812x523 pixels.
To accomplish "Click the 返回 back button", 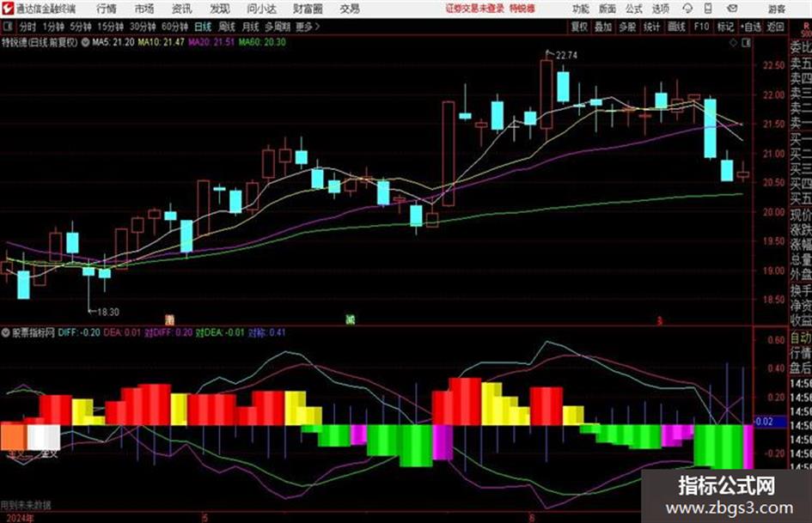I will [775, 27].
